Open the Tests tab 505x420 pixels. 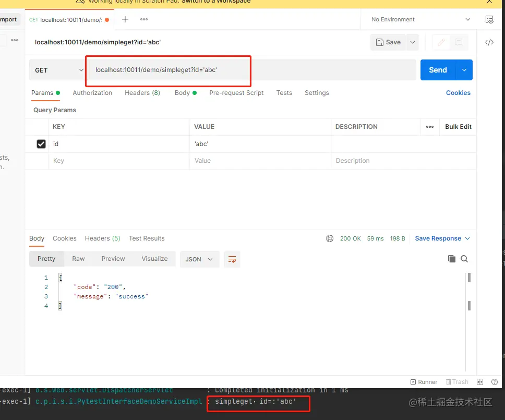pos(284,93)
